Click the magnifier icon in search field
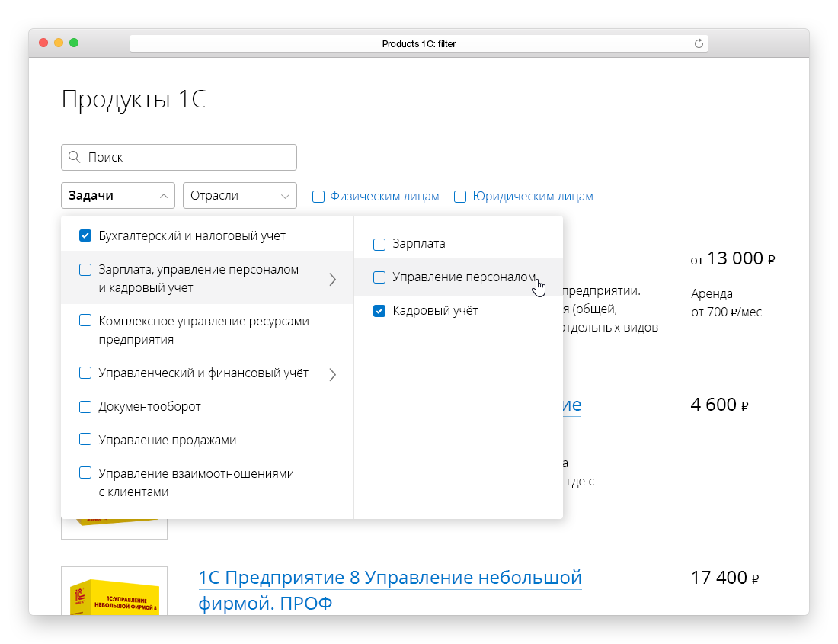Viewport: 838px width, 644px height. click(75, 157)
